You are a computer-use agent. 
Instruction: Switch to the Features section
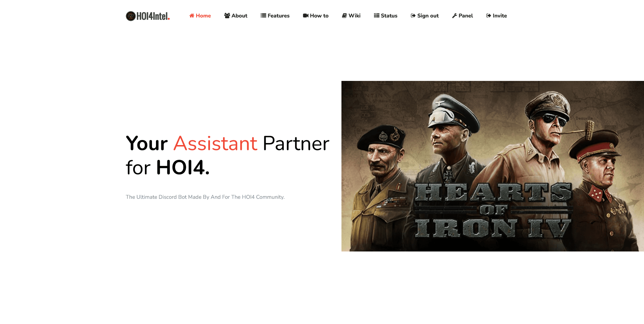coord(278,15)
